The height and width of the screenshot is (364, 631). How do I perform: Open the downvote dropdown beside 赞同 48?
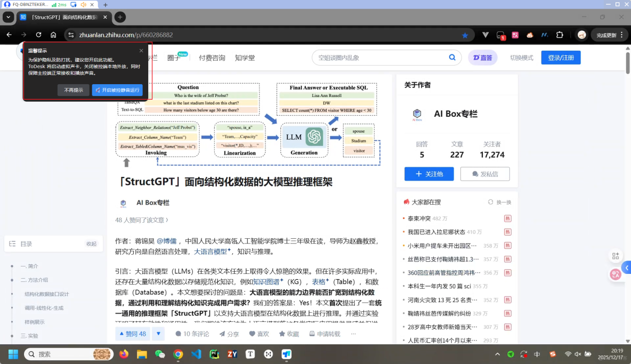tap(158, 334)
